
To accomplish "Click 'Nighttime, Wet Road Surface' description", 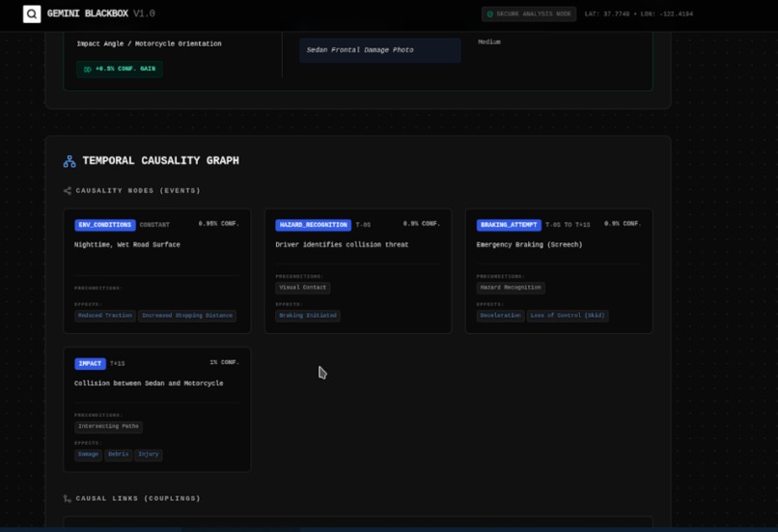I will point(127,244).
